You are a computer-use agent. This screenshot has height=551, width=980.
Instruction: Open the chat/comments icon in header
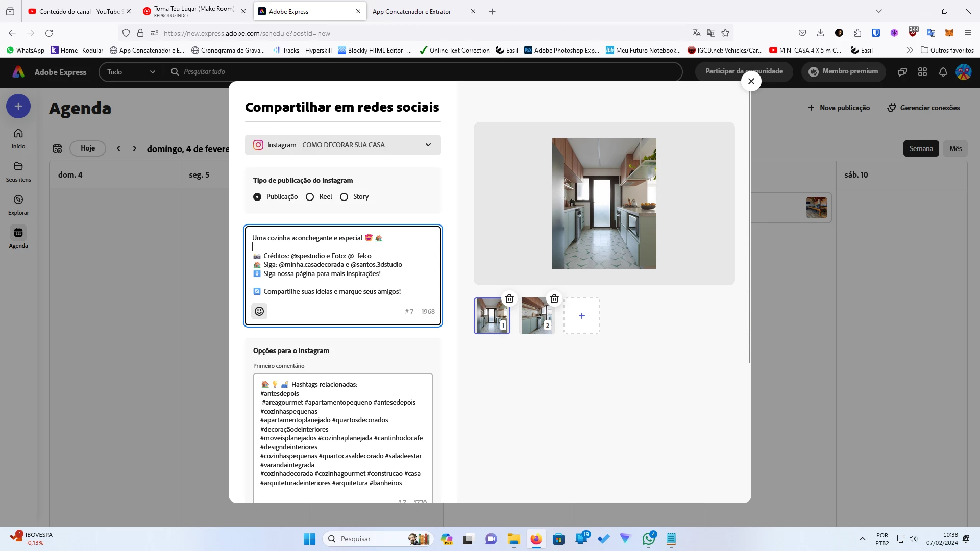coord(902,72)
